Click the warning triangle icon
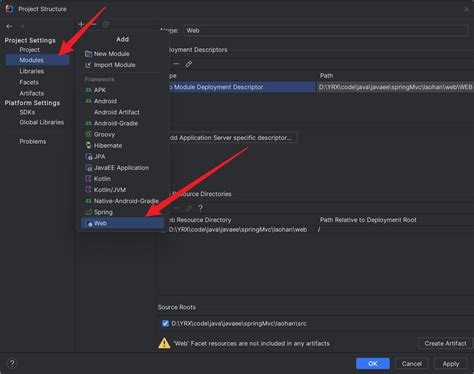Screen dimensions: 474x374 point(164,343)
